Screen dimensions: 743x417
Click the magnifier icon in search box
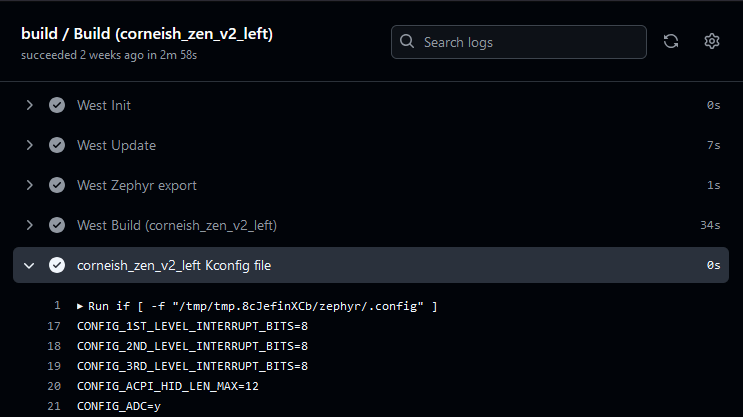click(407, 42)
